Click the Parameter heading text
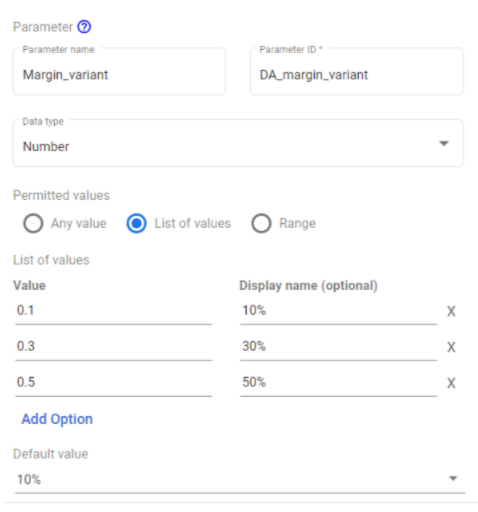This screenshot has width=478, height=512. (x=43, y=27)
